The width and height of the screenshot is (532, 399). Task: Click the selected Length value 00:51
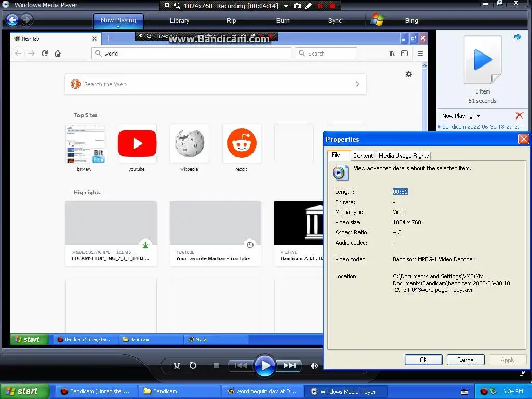401,192
